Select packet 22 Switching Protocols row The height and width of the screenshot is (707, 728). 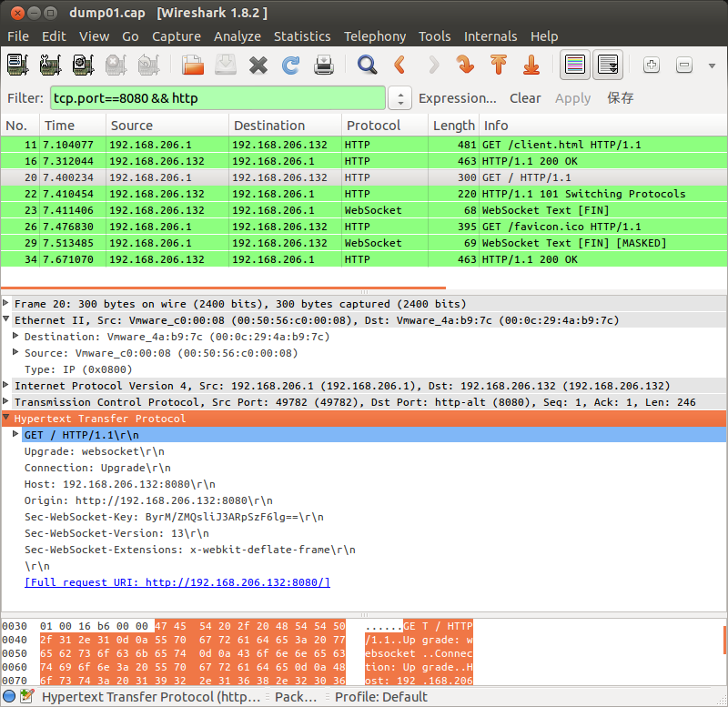(364, 194)
